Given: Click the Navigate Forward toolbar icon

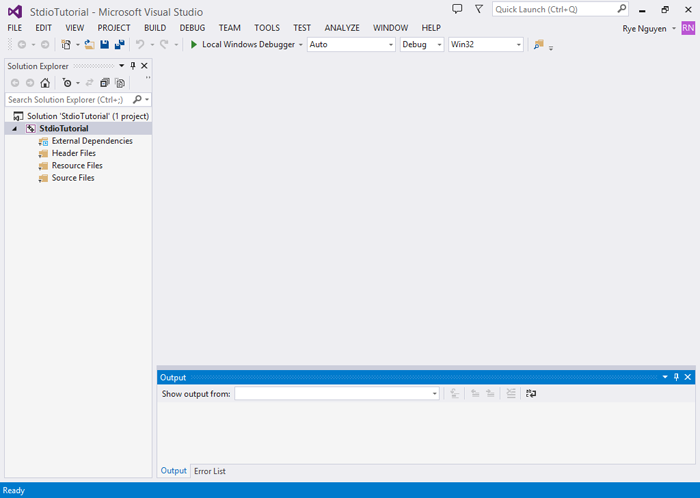Looking at the screenshot, I should 45,45.
